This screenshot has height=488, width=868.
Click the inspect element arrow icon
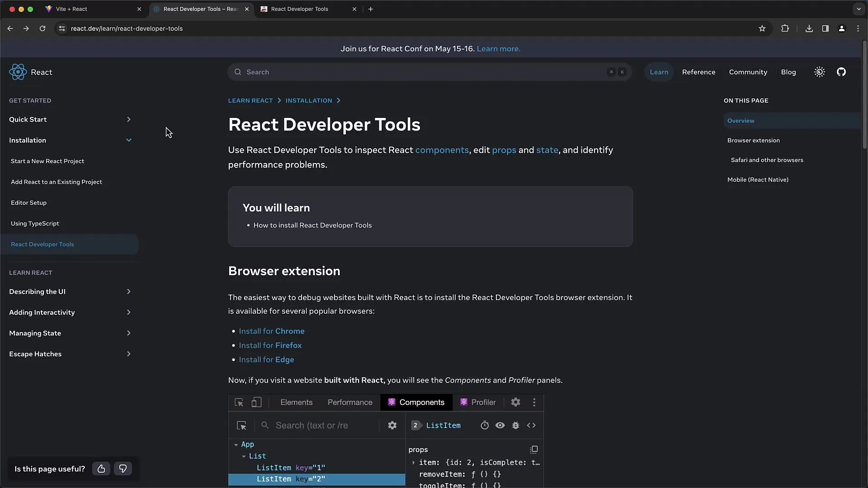point(238,402)
